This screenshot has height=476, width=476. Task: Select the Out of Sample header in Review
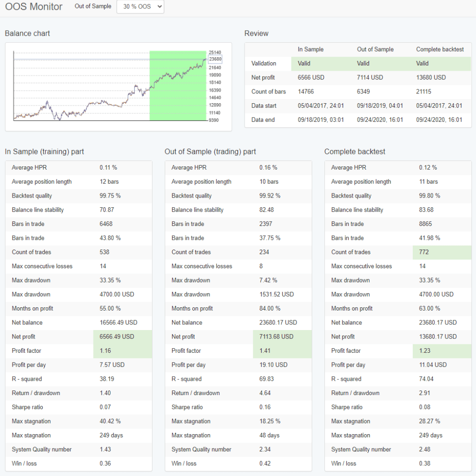375,49
